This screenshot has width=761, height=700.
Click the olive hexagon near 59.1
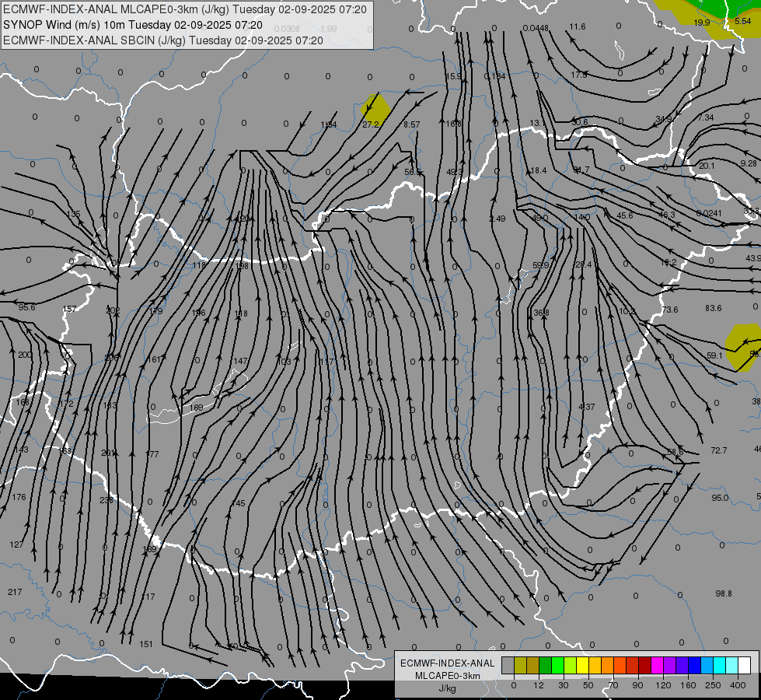742,348
